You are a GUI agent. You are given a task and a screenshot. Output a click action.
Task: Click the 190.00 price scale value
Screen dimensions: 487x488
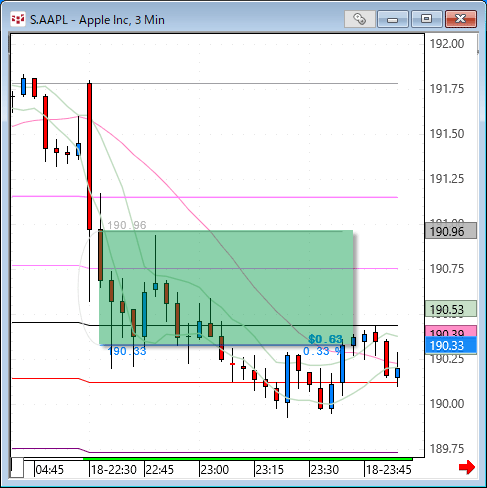pos(447,404)
